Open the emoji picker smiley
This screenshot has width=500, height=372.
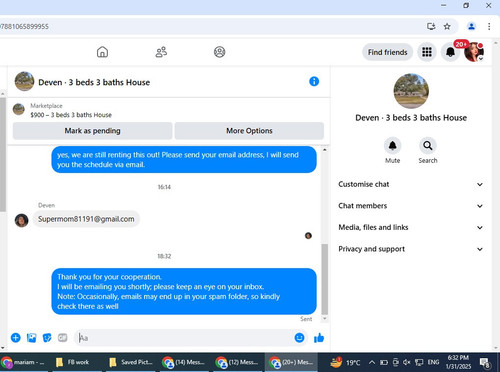click(x=299, y=338)
